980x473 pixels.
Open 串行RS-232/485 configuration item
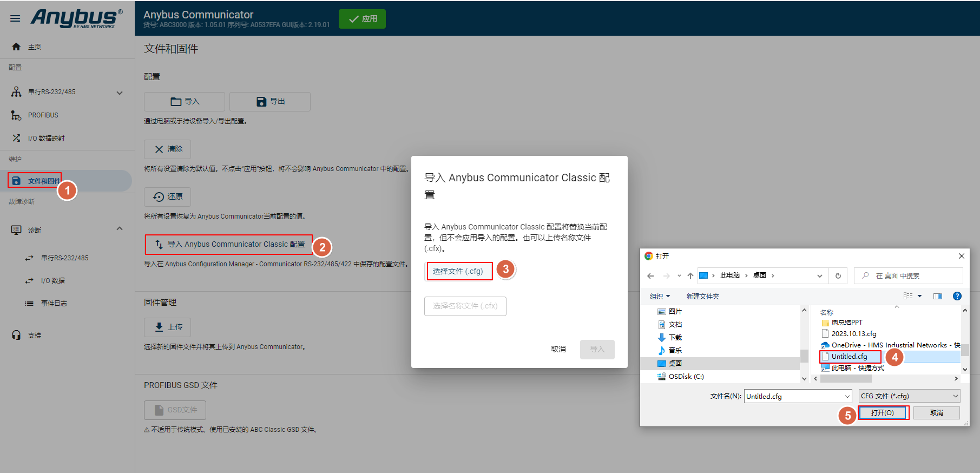coord(52,92)
